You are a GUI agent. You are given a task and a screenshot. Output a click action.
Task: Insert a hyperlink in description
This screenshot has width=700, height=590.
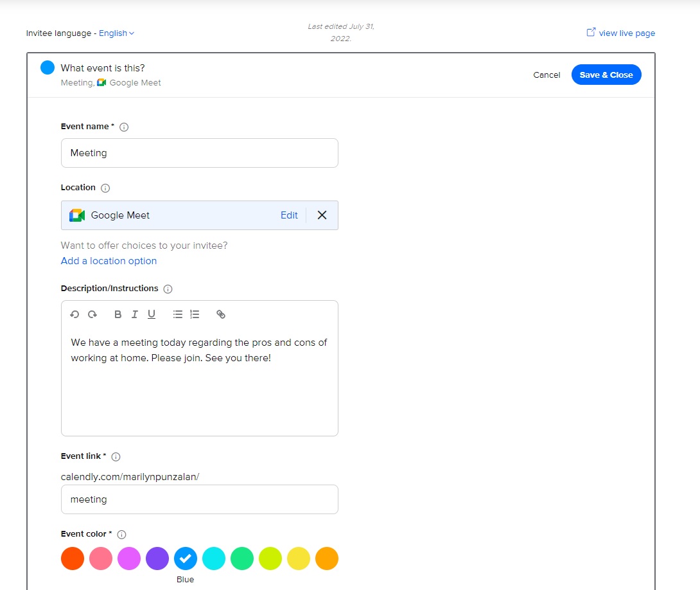(221, 314)
